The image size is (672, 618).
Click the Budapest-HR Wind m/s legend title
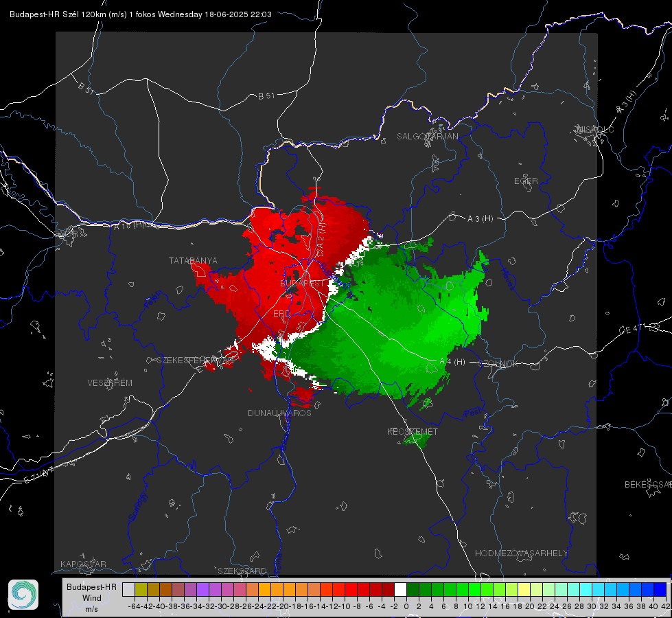[x=92, y=598]
